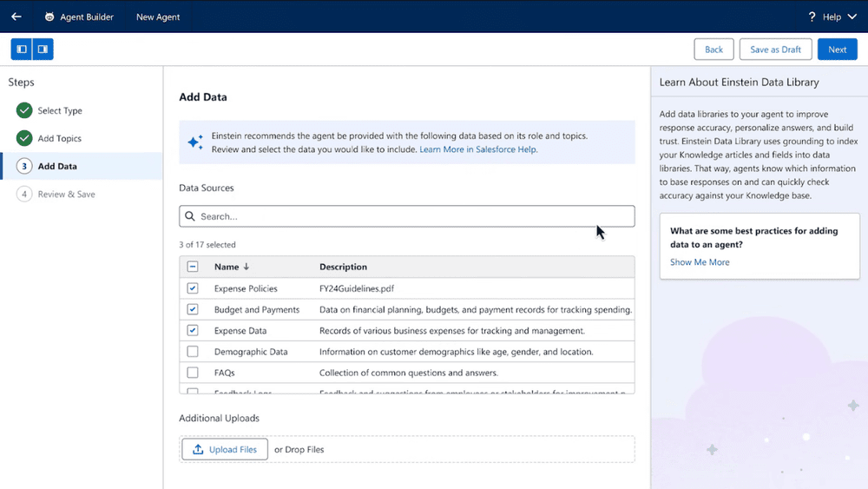
Task: Uncheck the Expense Policies checkbox
Action: tap(193, 288)
